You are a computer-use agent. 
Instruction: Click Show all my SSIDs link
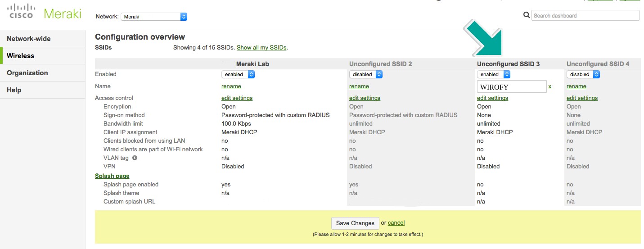261,47
